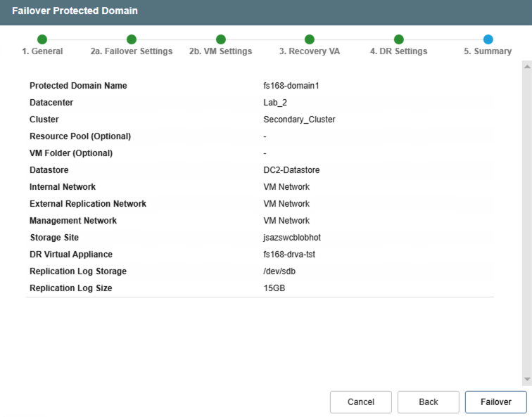Screen dimensions: 532x417
Task: Go to the '1. General' step label
Action: pos(42,51)
